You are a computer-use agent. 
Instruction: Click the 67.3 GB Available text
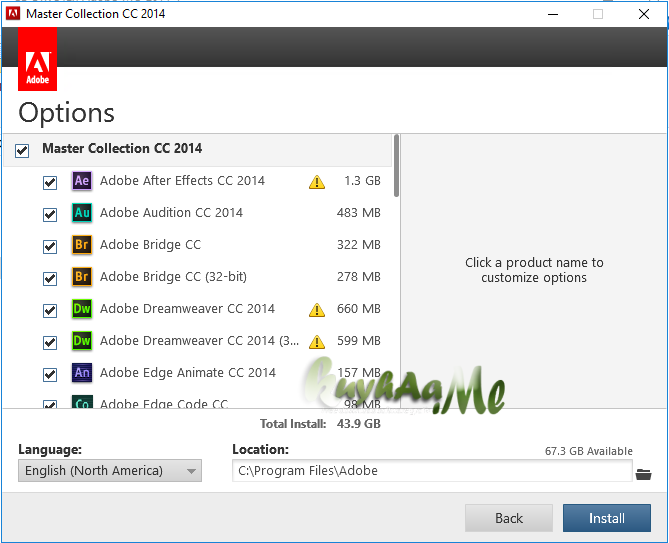(x=589, y=451)
